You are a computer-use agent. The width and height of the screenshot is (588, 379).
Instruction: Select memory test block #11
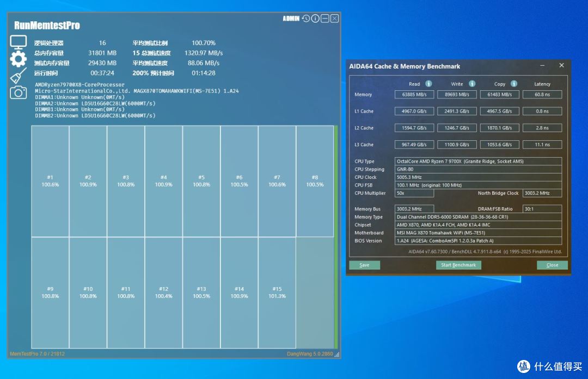click(x=126, y=293)
